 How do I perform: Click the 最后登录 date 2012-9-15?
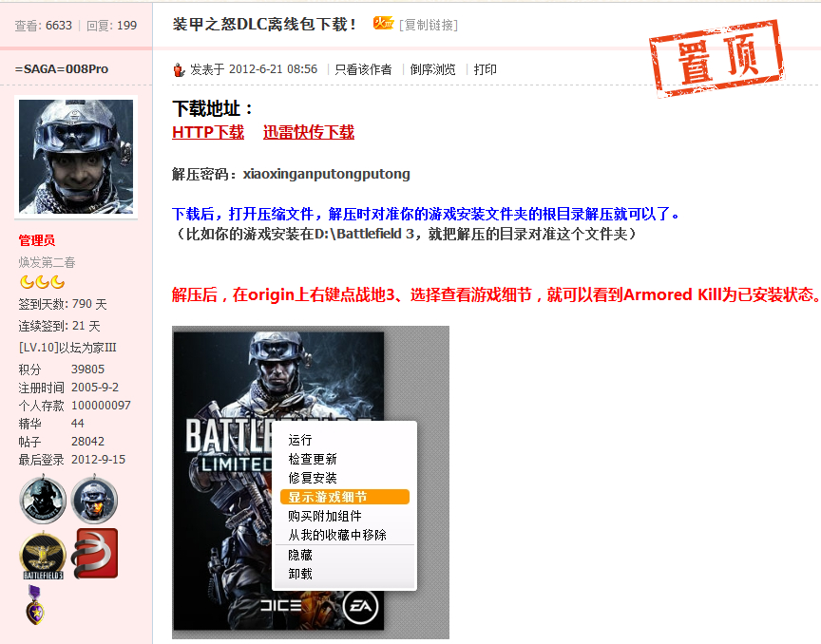pyautogui.click(x=99, y=460)
